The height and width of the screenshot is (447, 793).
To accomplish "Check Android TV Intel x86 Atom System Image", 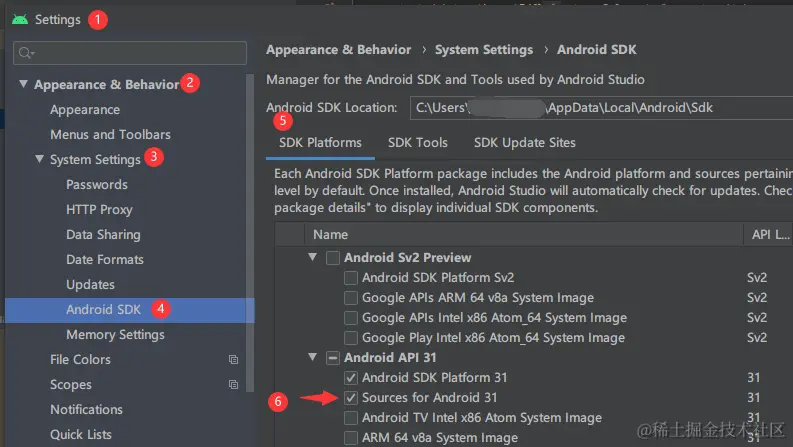I will coord(350,418).
